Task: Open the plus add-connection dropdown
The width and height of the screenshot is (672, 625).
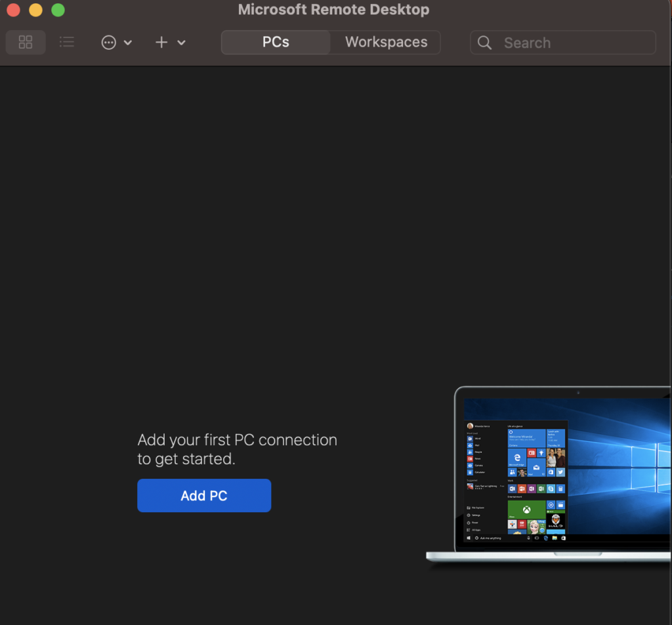Action: [x=170, y=43]
